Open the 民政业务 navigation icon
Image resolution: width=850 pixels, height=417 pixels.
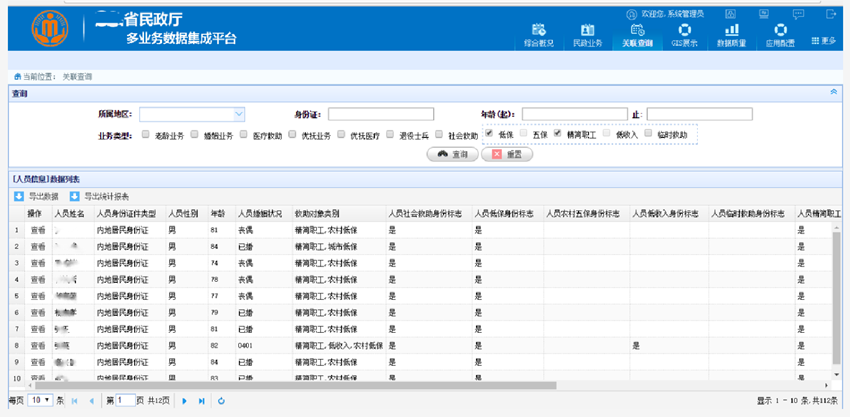pos(587,30)
